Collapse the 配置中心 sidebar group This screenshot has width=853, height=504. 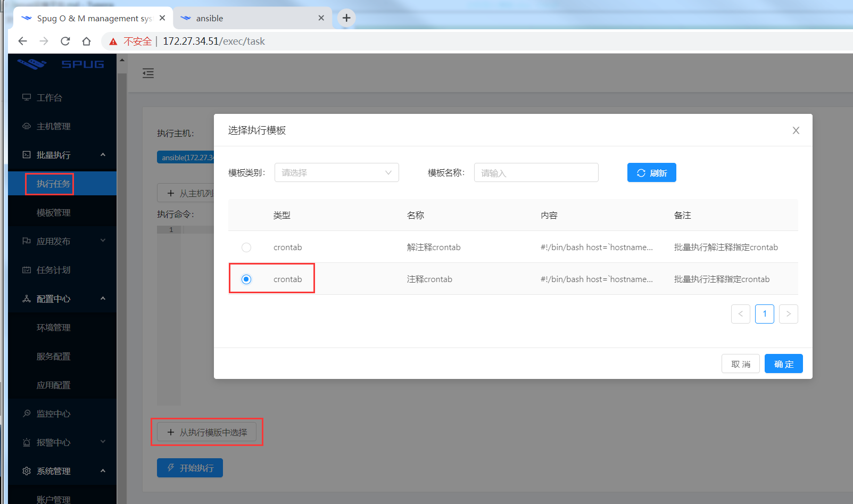point(62,299)
